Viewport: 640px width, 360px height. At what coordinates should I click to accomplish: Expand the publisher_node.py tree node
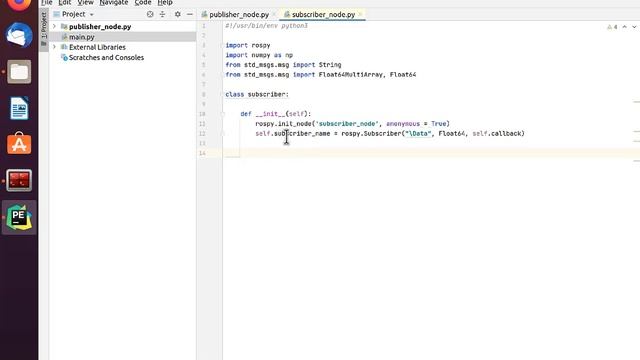[x=54, y=27]
